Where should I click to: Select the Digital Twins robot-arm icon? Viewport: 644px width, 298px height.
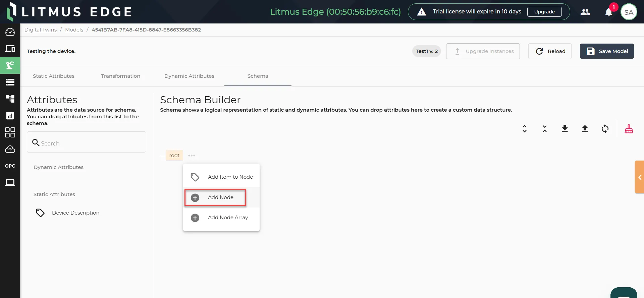coord(10,65)
